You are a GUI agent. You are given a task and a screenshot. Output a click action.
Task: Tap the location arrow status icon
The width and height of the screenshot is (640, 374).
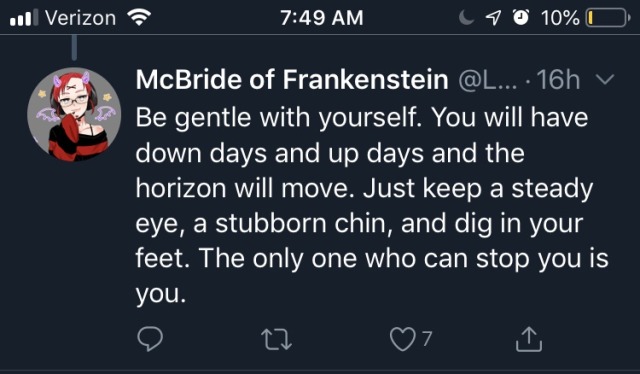[x=493, y=18]
